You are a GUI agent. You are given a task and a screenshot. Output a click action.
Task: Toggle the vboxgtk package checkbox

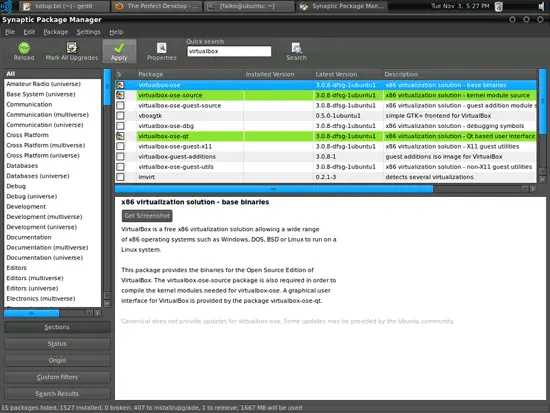[x=120, y=116]
